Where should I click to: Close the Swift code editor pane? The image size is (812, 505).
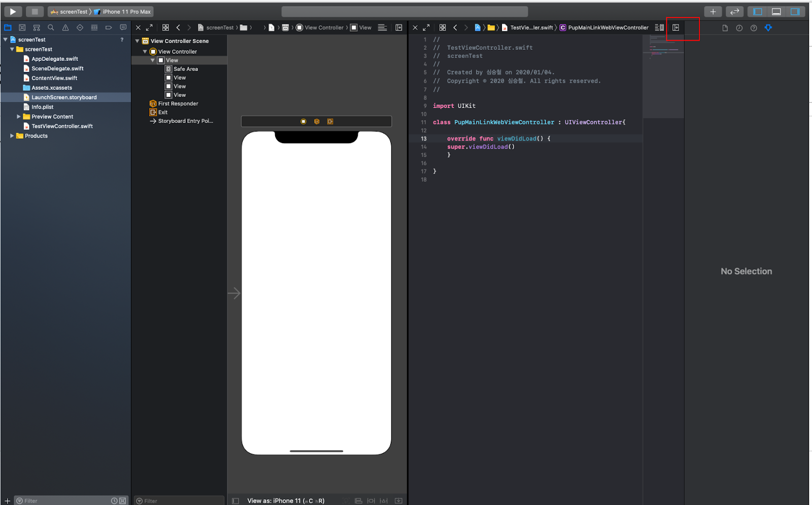pyautogui.click(x=415, y=27)
